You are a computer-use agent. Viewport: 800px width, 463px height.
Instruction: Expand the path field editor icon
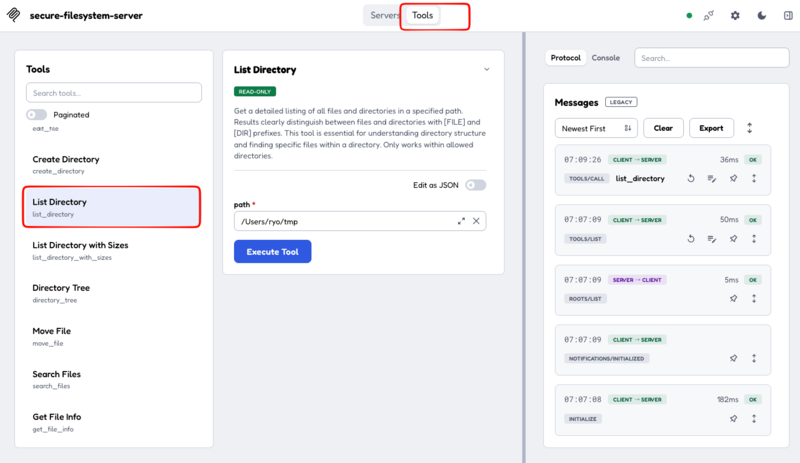461,221
